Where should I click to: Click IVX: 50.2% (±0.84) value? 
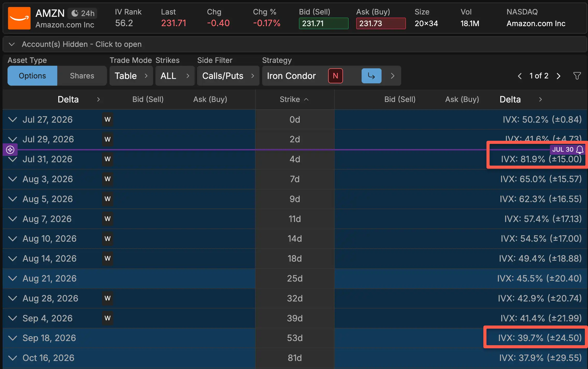[x=542, y=120]
